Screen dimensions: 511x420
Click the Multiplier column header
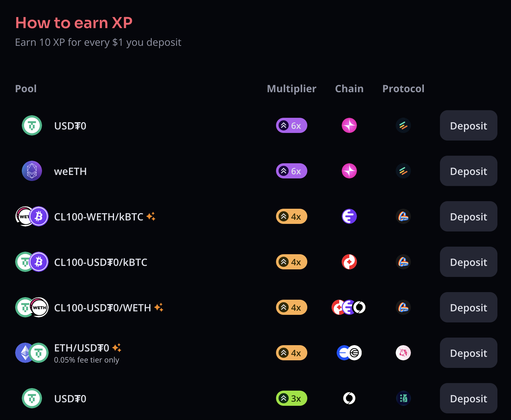coord(292,89)
